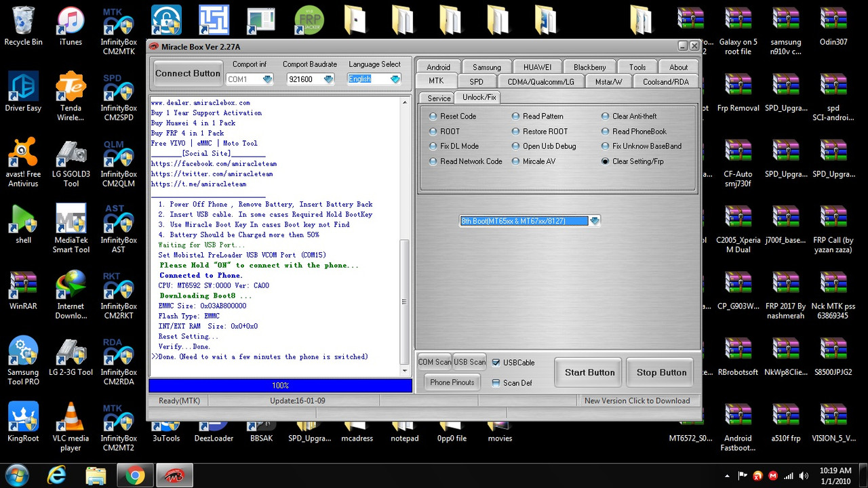Select the InfinityBox CM2SPD shortcut

[x=118, y=97]
